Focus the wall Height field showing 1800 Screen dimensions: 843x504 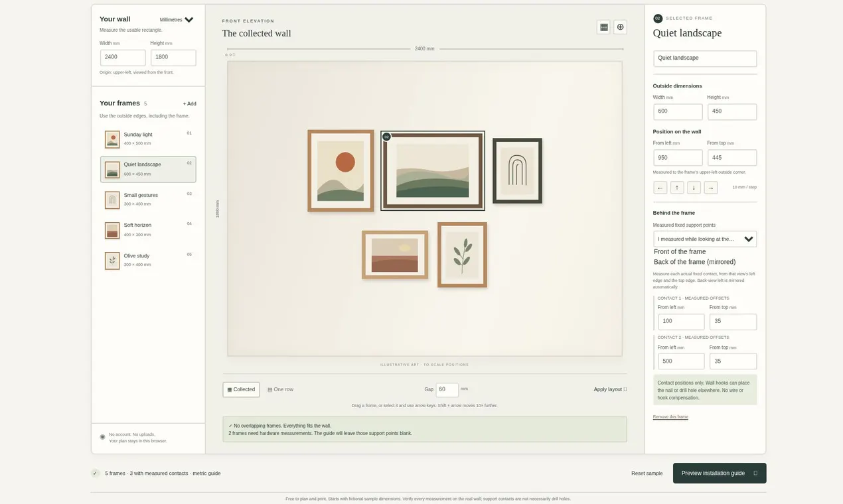point(173,58)
